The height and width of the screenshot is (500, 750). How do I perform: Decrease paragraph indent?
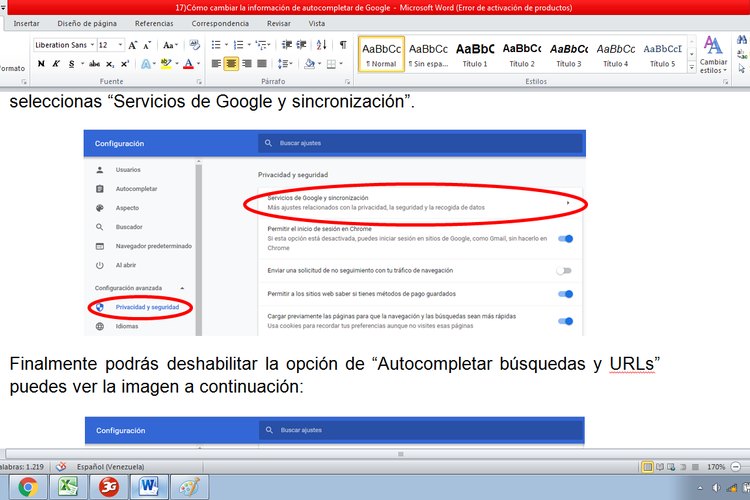[x=287, y=45]
